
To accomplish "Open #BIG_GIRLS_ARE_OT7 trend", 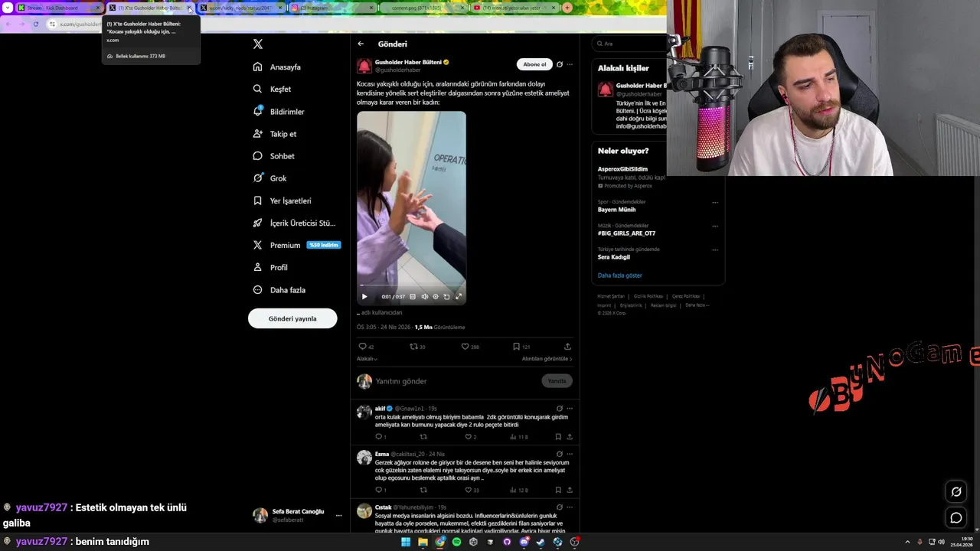I will pyautogui.click(x=626, y=233).
